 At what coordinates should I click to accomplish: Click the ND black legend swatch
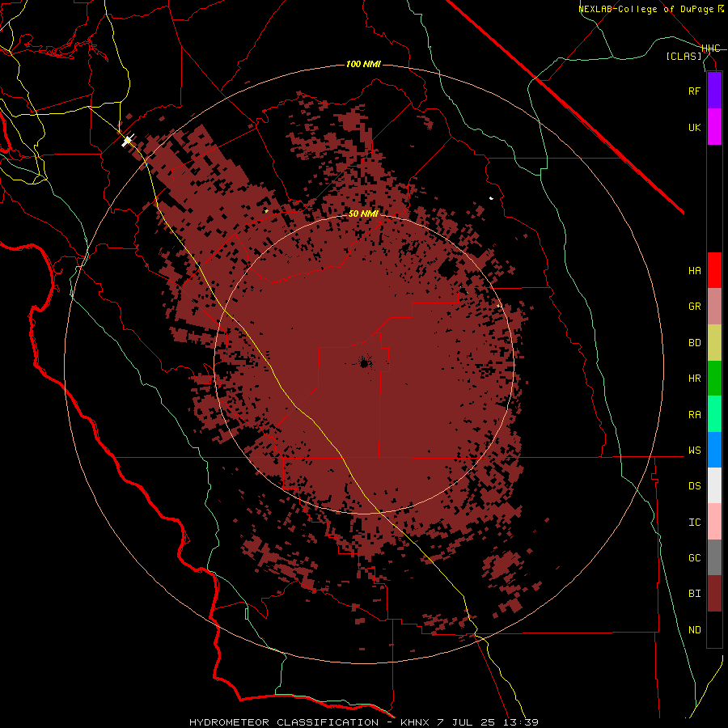coord(714,629)
